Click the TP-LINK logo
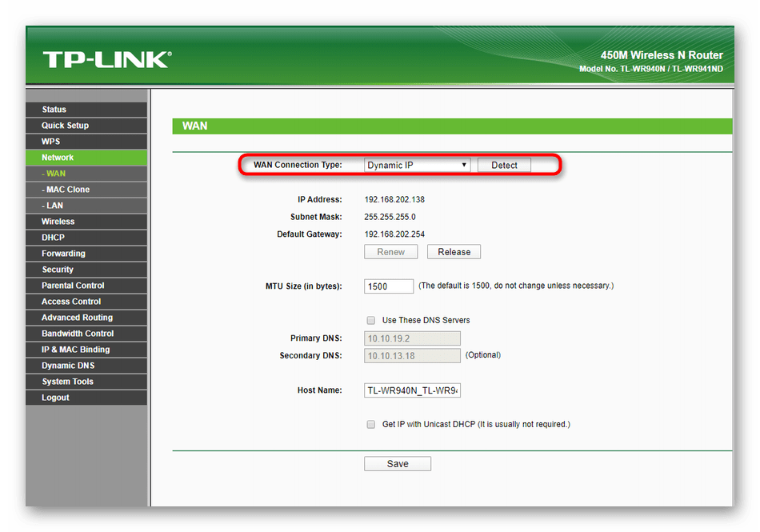Viewport: 760px width, 532px height. (x=107, y=59)
